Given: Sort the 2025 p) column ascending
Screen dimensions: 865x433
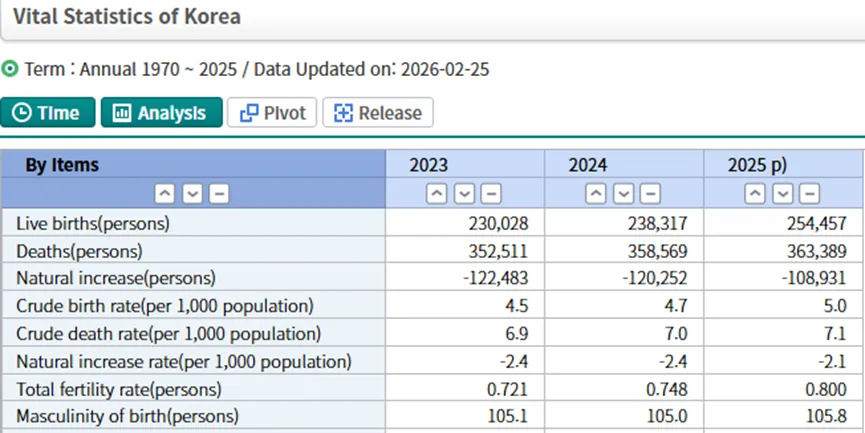Looking at the screenshot, I should [x=757, y=194].
